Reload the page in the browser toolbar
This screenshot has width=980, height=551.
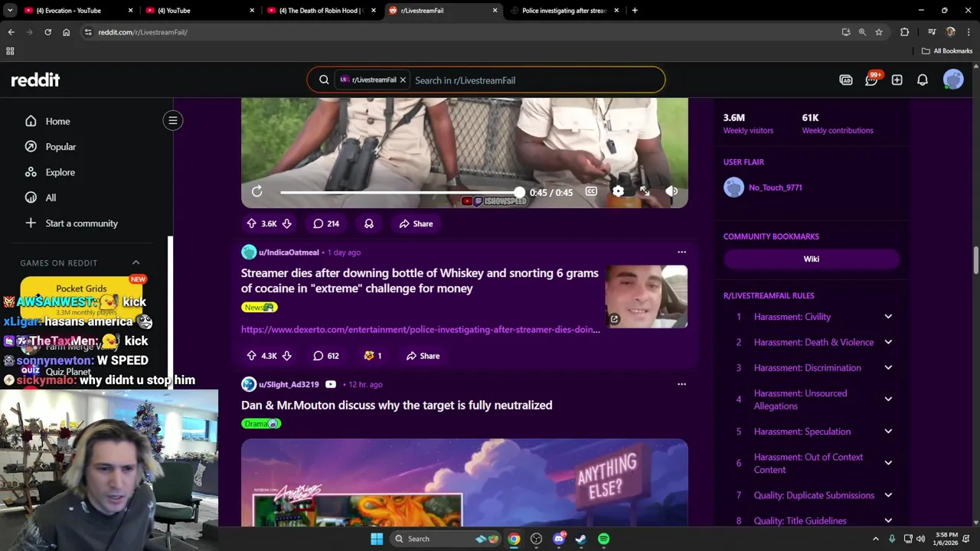point(47,32)
